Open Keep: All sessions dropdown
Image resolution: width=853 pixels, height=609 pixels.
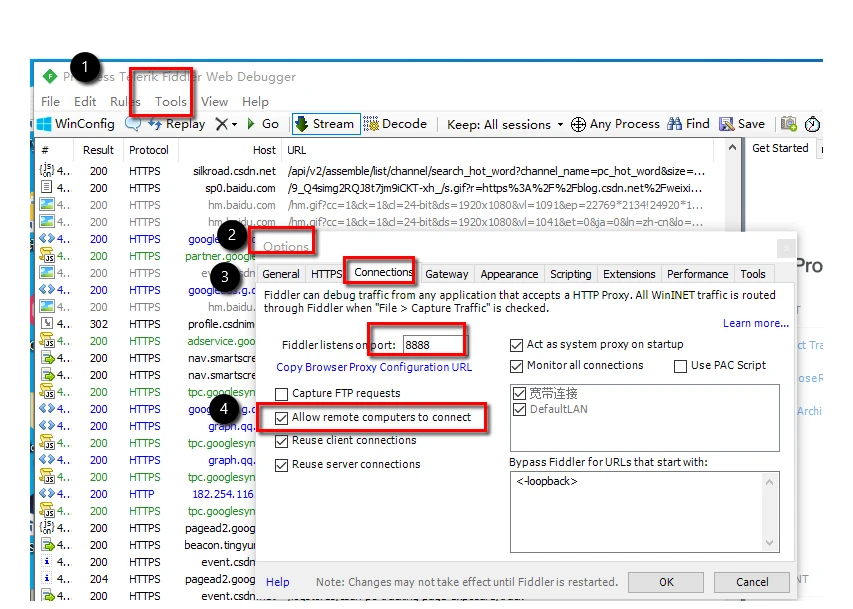coord(505,125)
